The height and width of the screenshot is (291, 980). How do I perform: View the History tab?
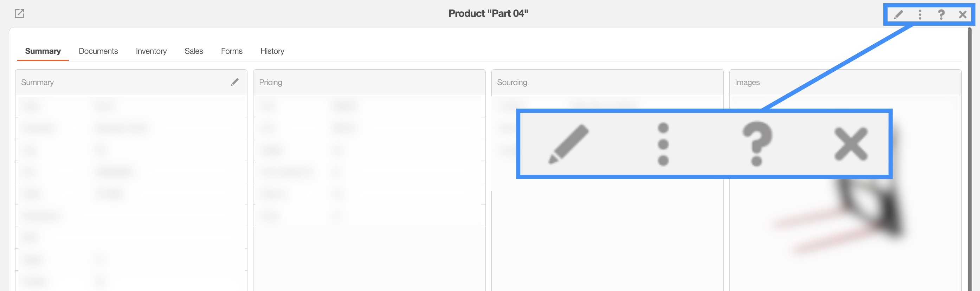tap(272, 51)
